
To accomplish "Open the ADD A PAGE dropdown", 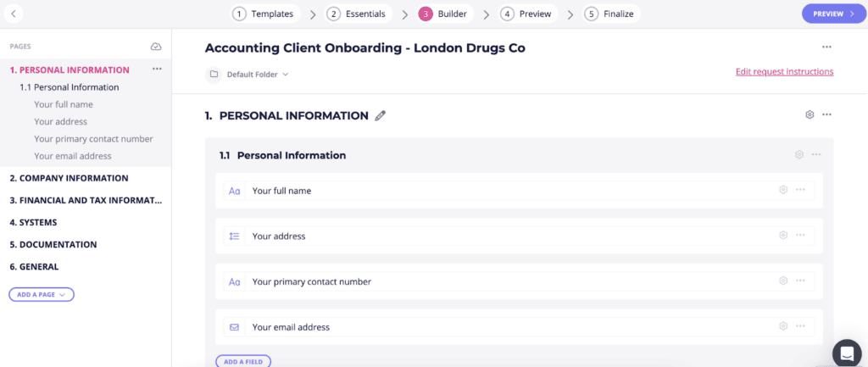I will (x=42, y=294).
